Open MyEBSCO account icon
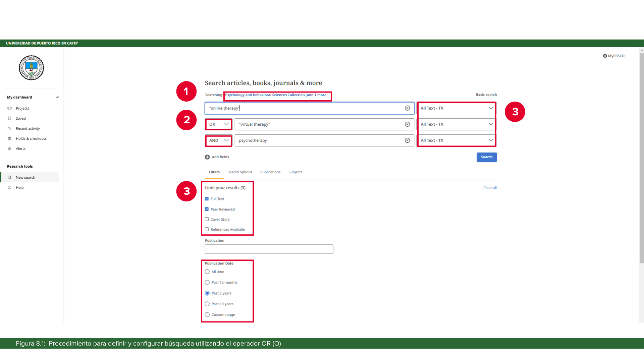The height and width of the screenshot is (362, 644). click(x=605, y=56)
